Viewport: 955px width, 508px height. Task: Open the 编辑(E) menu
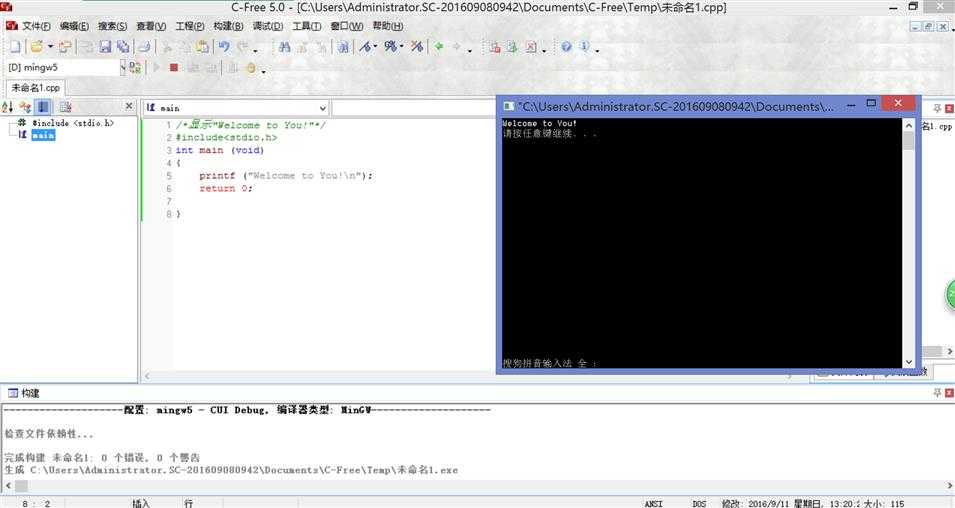pos(74,26)
